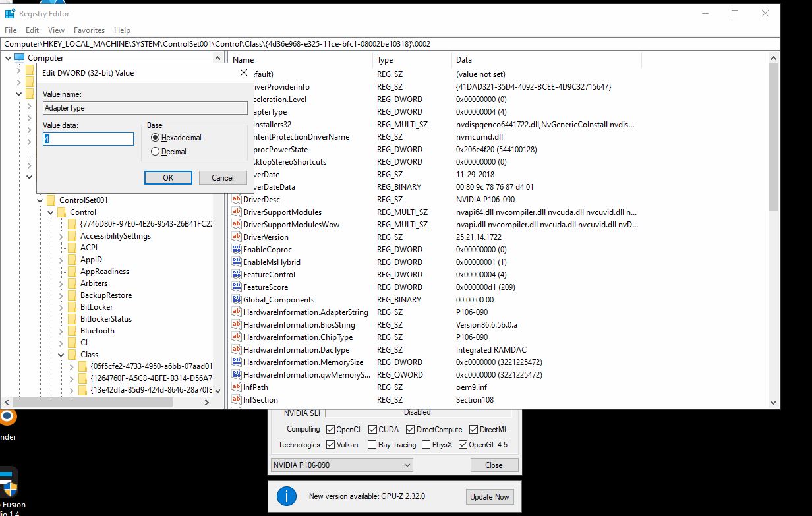The height and width of the screenshot is (516, 812).
Task: Click the icon beside HardwareInformation.AdapterString
Action: (x=237, y=312)
